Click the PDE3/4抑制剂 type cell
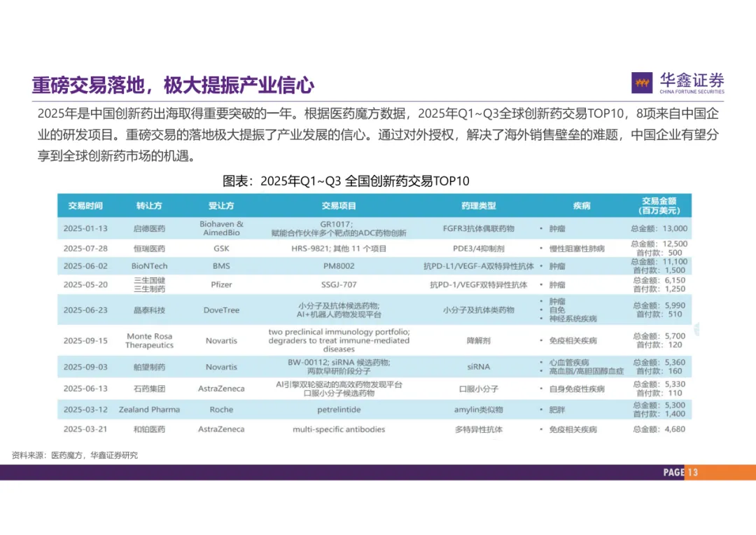756x535 pixels. coord(478,249)
